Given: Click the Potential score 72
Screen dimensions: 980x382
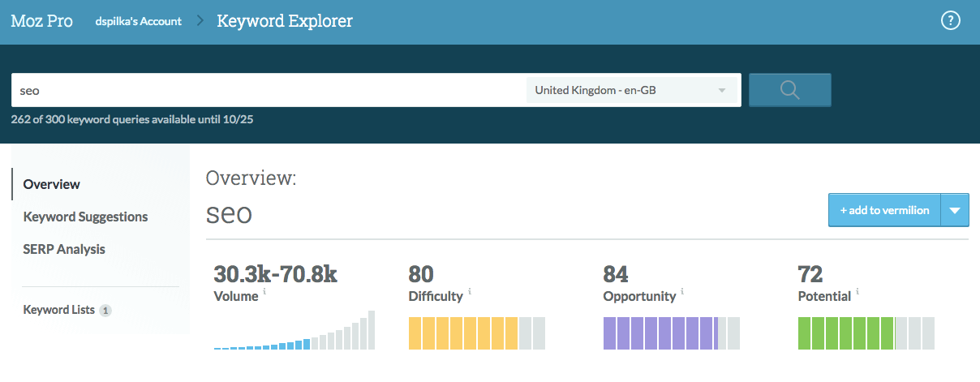Looking at the screenshot, I should [x=810, y=274].
